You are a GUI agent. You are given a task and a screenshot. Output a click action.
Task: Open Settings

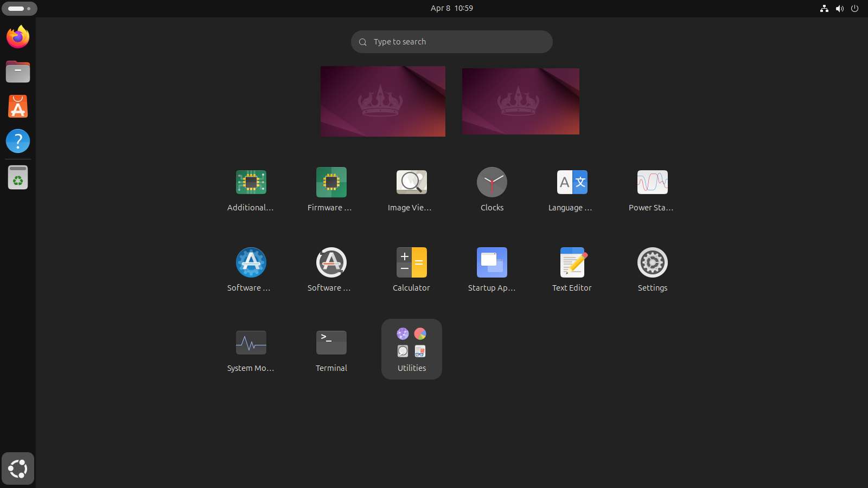coord(652,269)
